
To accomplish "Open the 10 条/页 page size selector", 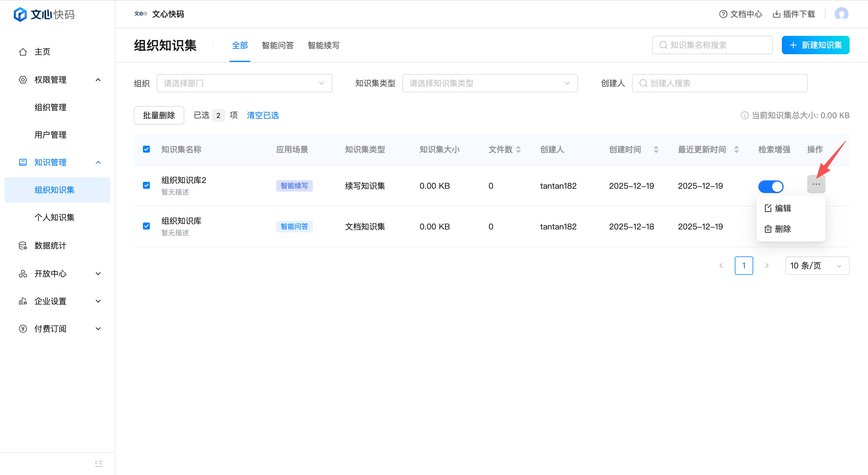I will point(817,266).
